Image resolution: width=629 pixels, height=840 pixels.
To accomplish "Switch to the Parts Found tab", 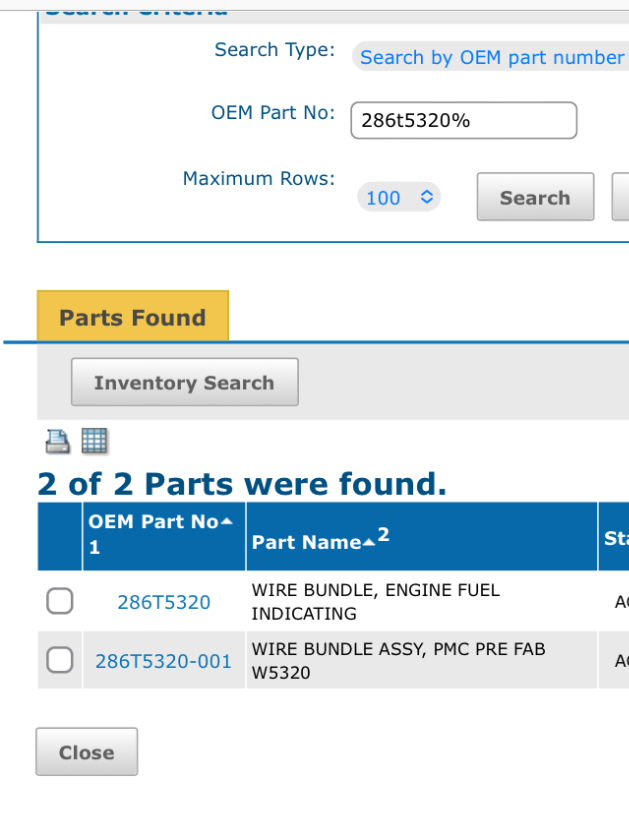I will pos(133,318).
